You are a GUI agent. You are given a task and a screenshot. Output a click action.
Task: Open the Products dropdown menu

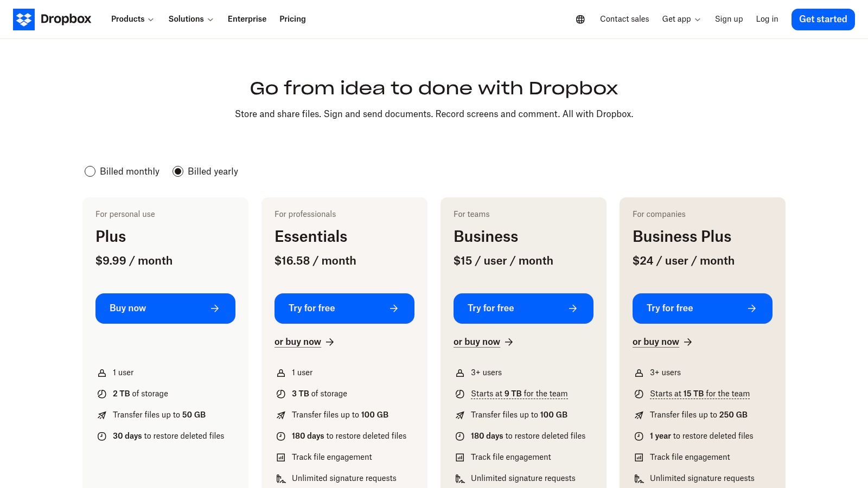point(132,19)
